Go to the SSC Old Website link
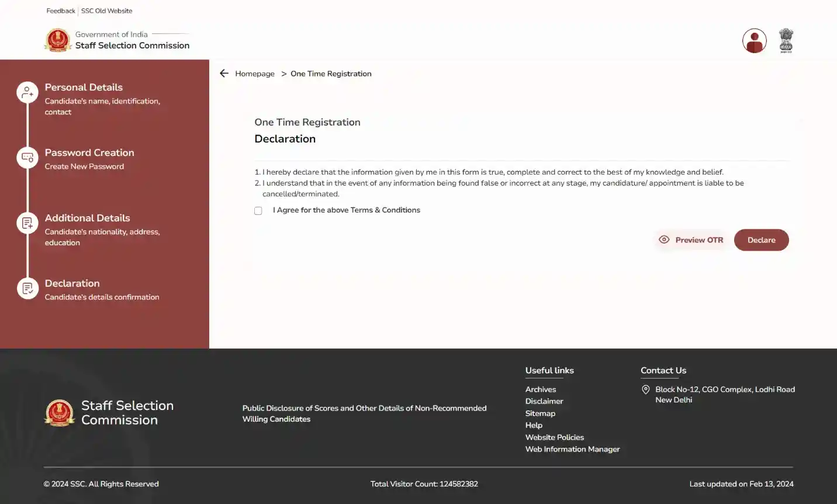 pos(106,11)
